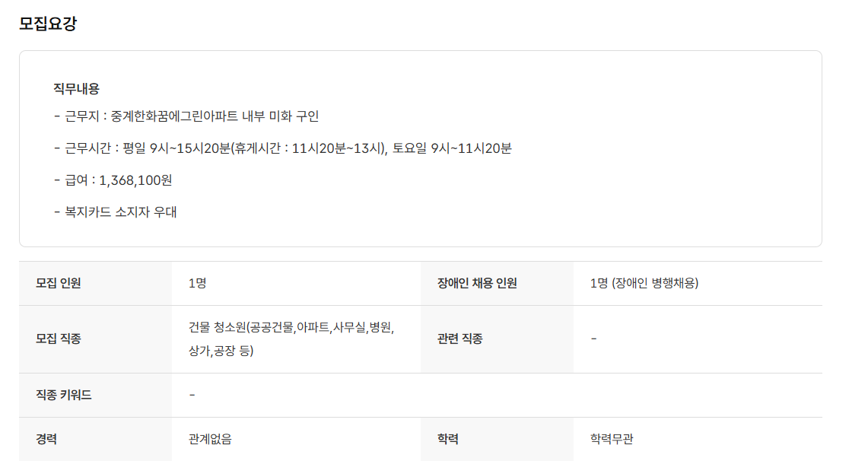Image resolution: width=868 pixels, height=461 pixels.
Task: Select the 학력무관 education value
Action: point(612,439)
